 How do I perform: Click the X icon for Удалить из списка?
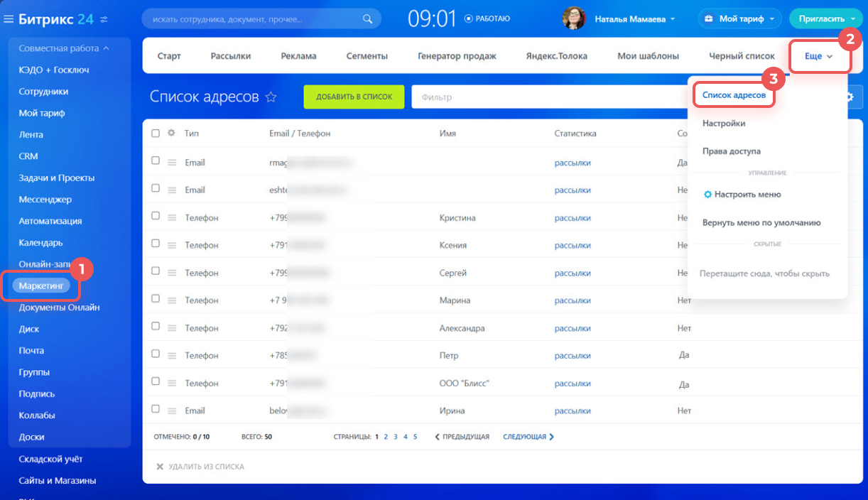click(160, 467)
